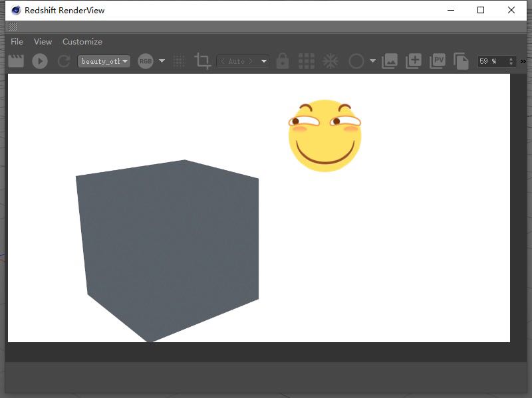Click the clapperboard render icon

point(16,61)
